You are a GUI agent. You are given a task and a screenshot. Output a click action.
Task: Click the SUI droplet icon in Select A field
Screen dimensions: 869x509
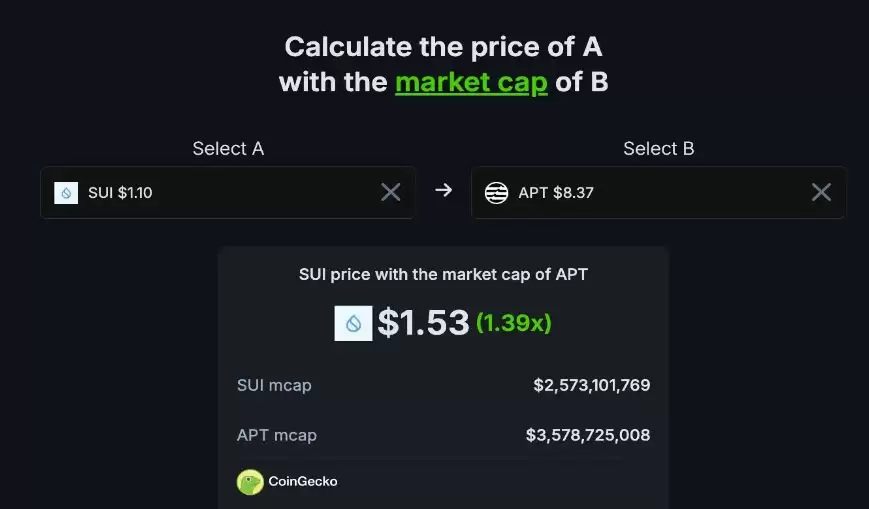click(x=66, y=193)
